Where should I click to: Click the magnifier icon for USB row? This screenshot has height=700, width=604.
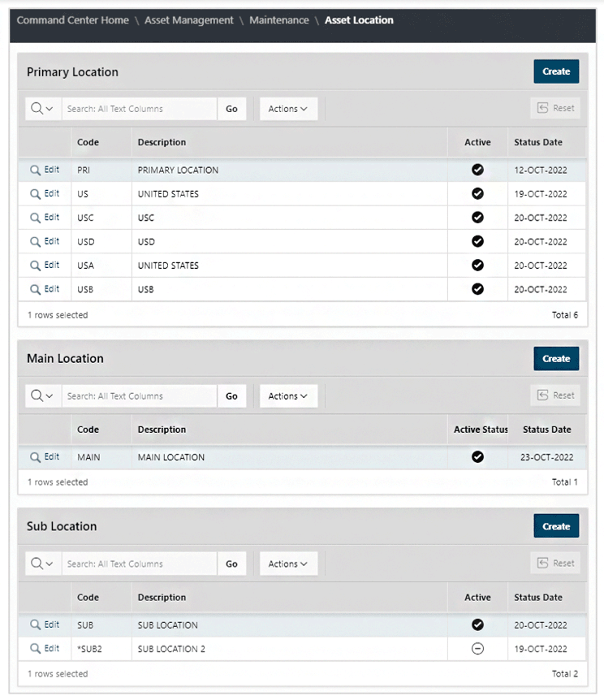pyautogui.click(x=35, y=290)
